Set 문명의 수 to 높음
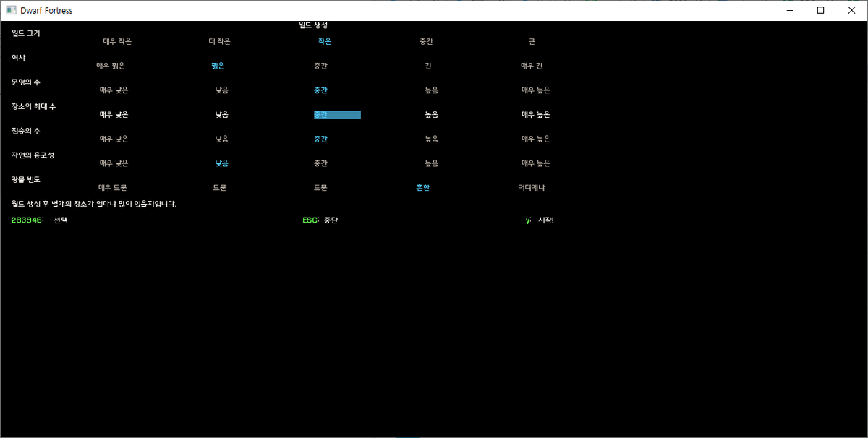The image size is (868, 438). [431, 90]
